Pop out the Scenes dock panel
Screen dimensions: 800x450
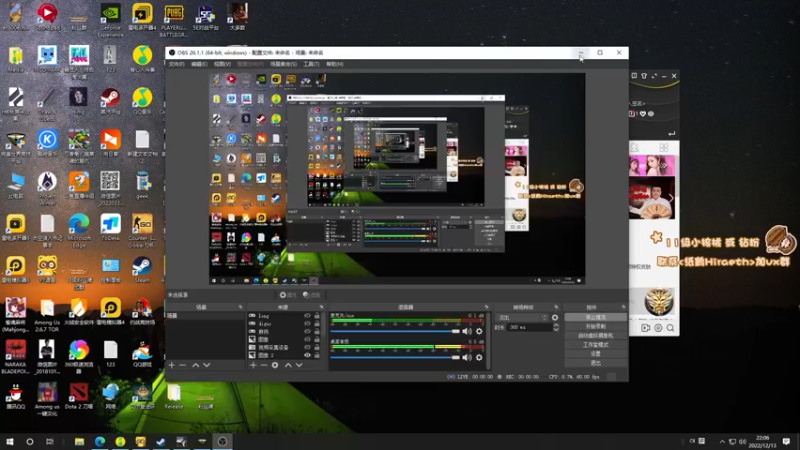click(240, 307)
